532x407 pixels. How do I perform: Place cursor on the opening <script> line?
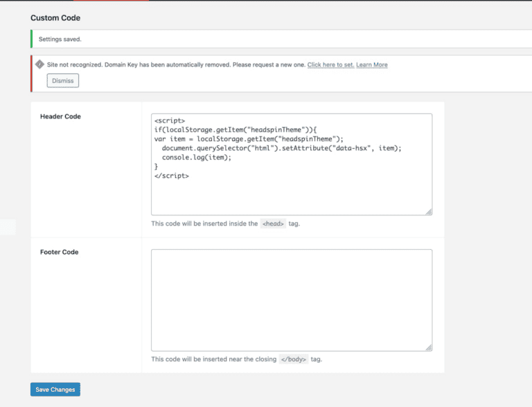click(x=170, y=120)
